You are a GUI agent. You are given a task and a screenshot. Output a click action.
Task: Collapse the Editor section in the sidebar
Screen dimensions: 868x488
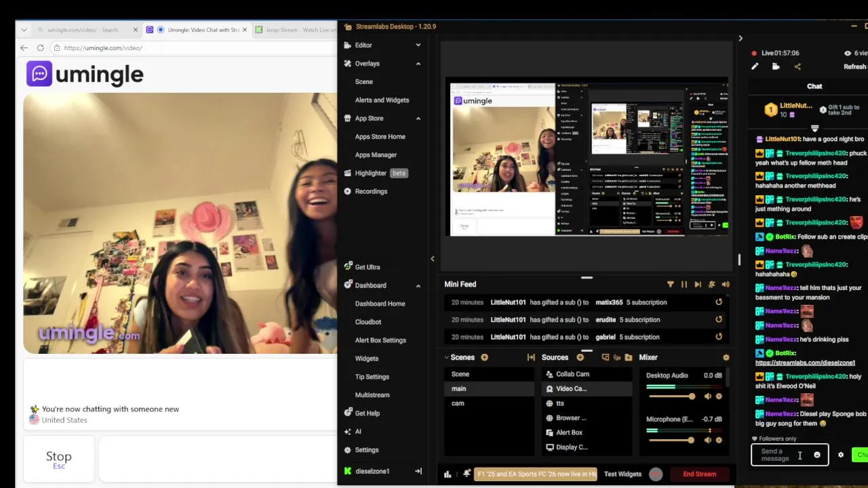coord(418,45)
